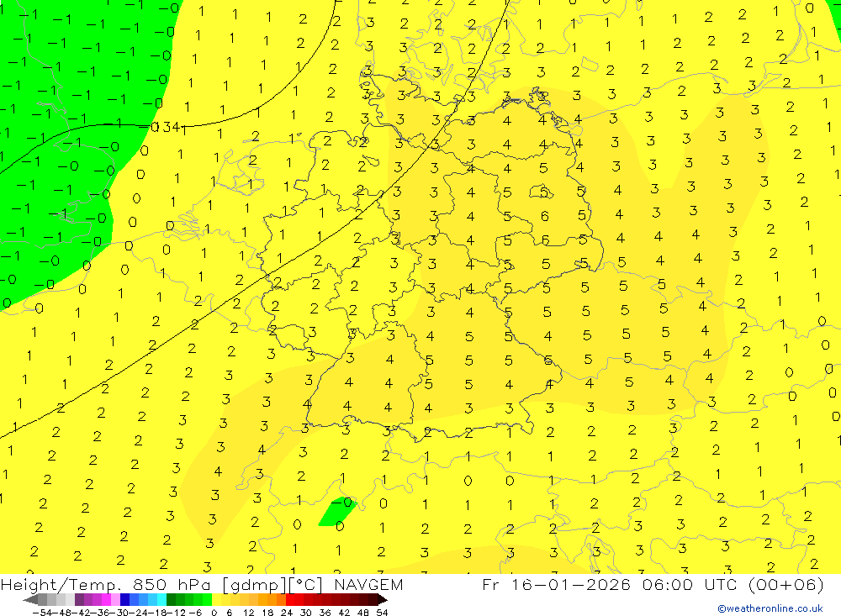Select the darkest green legend swatch
This screenshot has height=616, width=841.
[x=171, y=600]
